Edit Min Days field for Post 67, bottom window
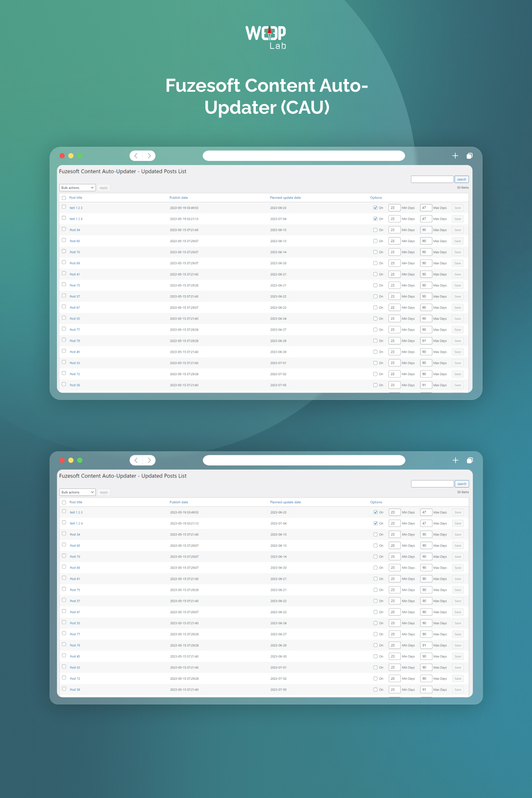This screenshot has height=798, width=532. [394, 612]
